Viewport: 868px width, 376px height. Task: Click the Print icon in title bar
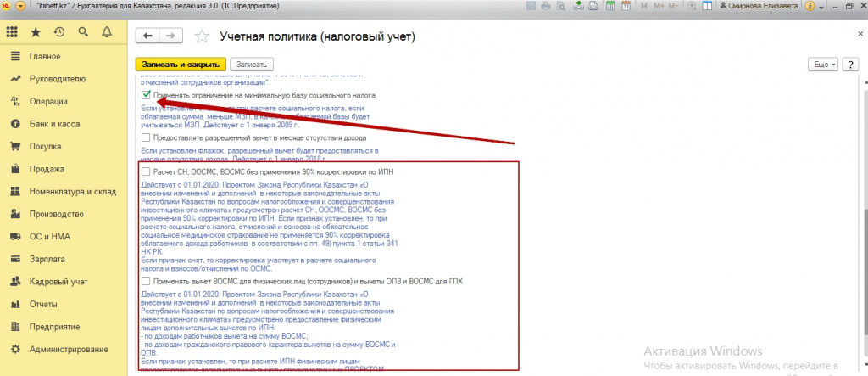pos(545,6)
